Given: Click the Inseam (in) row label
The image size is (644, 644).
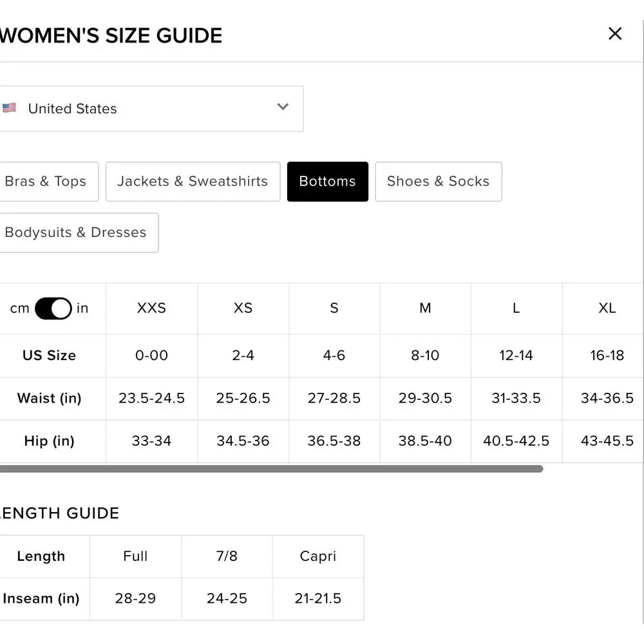Looking at the screenshot, I should click(x=41, y=599).
